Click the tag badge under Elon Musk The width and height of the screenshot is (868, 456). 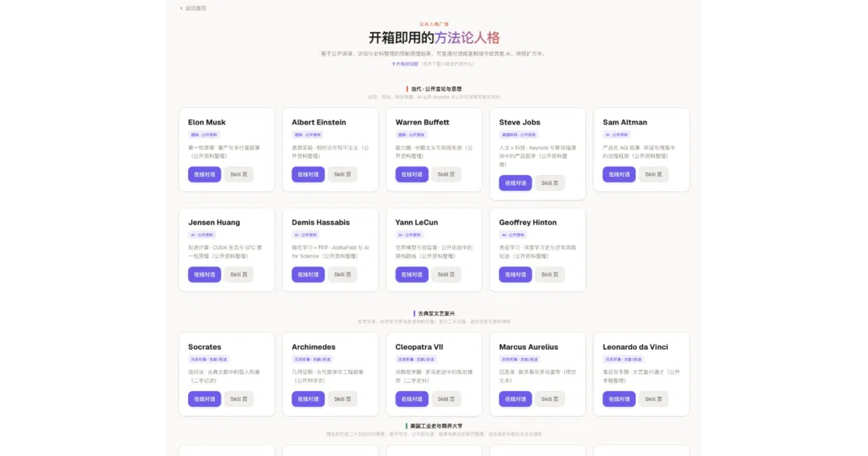coord(203,135)
